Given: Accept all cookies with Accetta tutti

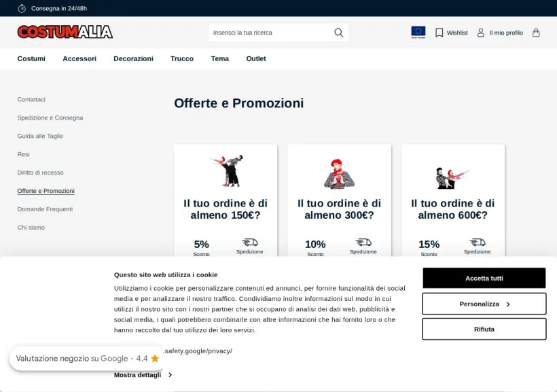Looking at the screenshot, I should [x=484, y=278].
